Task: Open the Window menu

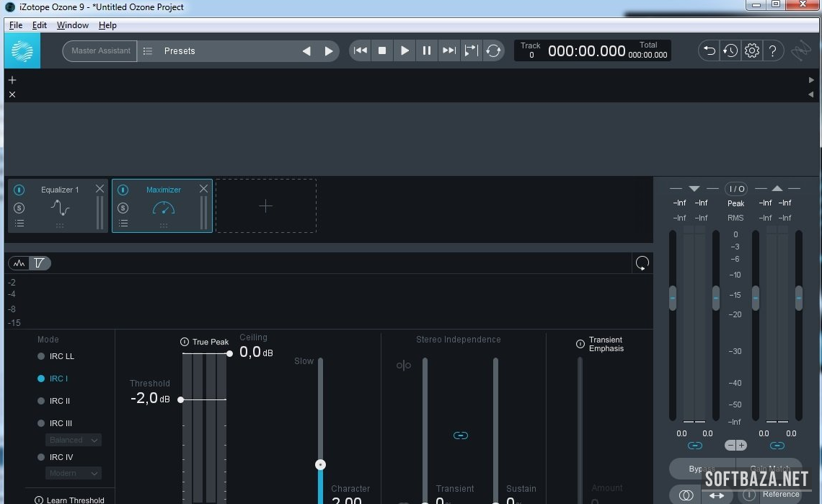Action: click(x=72, y=25)
